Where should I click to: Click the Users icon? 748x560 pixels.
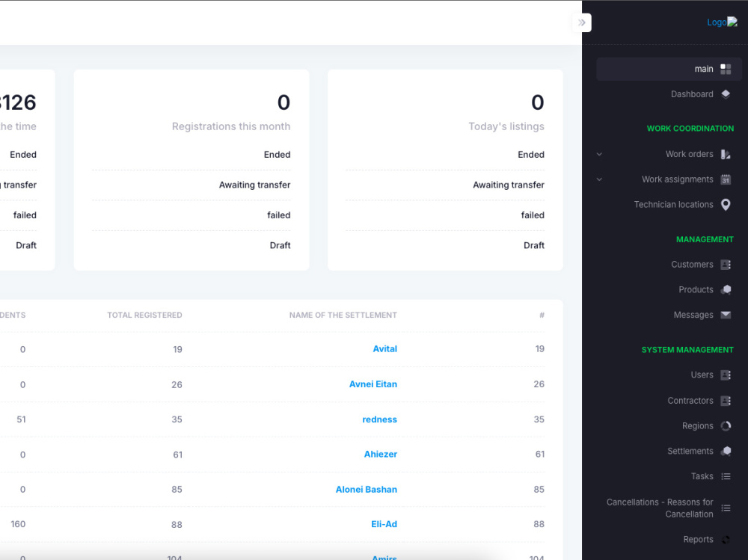point(726,375)
